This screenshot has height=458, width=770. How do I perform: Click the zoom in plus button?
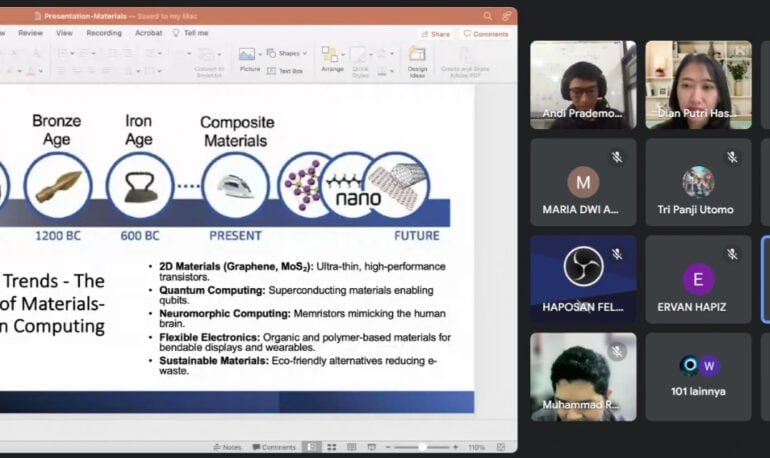(456, 447)
